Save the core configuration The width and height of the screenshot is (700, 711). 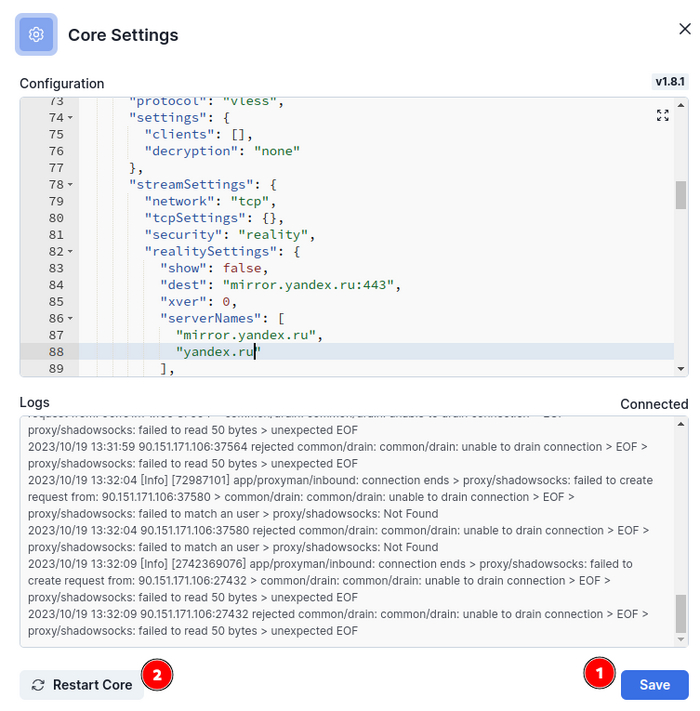[x=654, y=685]
